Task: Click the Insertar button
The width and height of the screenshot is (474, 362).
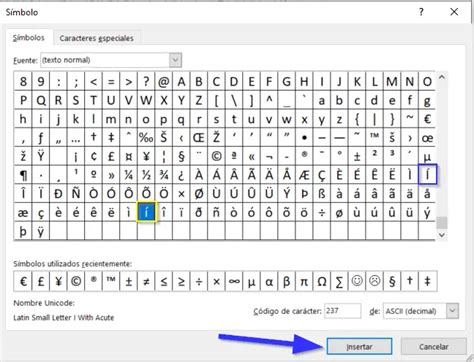Action: tap(359, 346)
